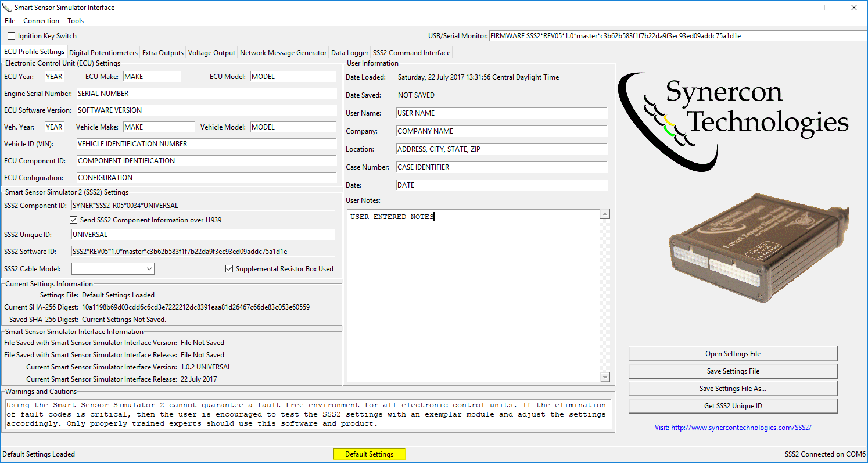Click the USB/Serial Monitor field

click(x=678, y=36)
